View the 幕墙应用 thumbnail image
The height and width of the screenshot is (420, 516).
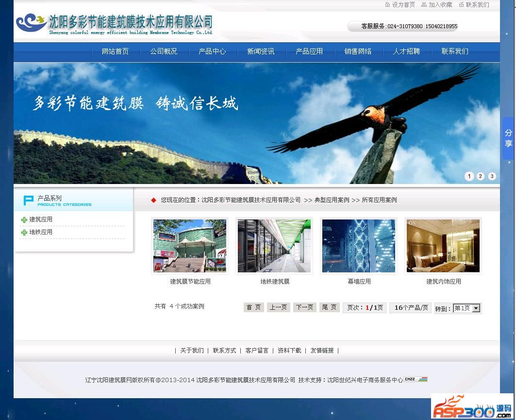359,246
